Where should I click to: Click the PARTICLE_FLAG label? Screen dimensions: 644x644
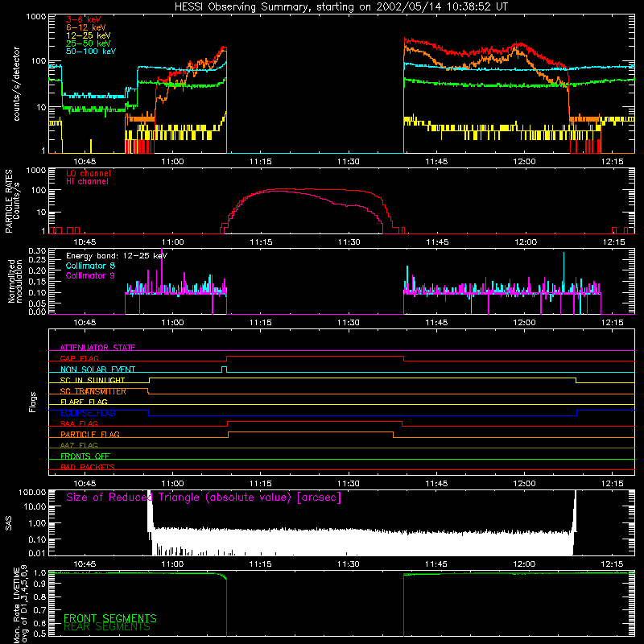[x=90, y=434]
